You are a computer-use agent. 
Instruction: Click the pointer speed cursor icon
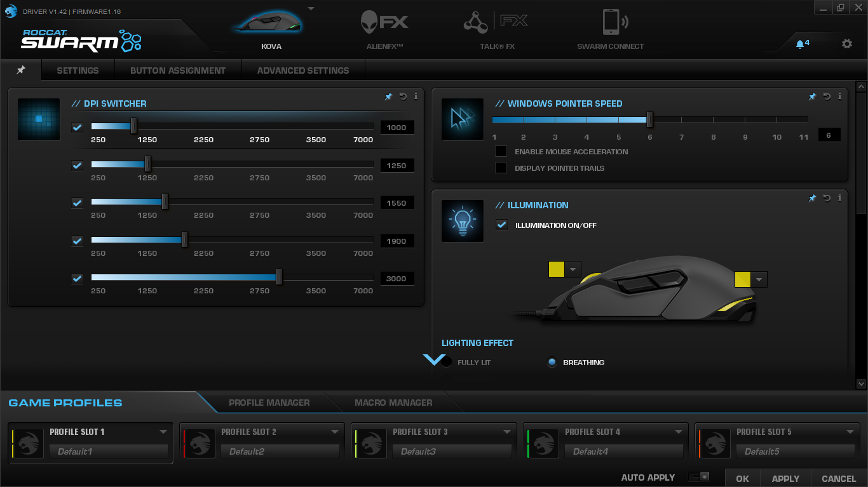[x=463, y=119]
